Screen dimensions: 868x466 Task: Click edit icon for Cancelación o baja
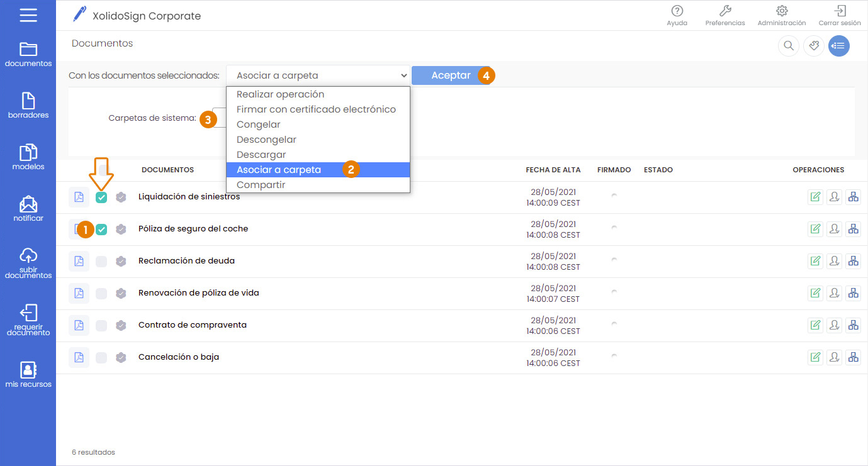tap(815, 357)
